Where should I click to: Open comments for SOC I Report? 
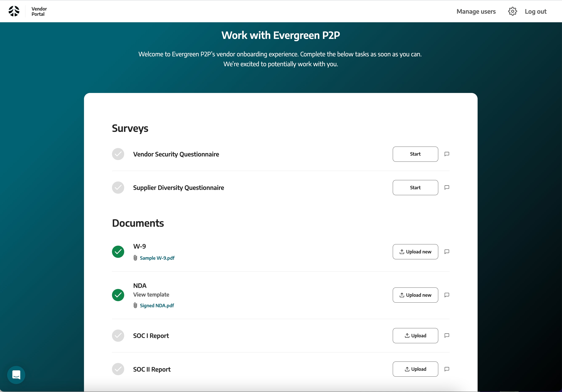coord(447,335)
